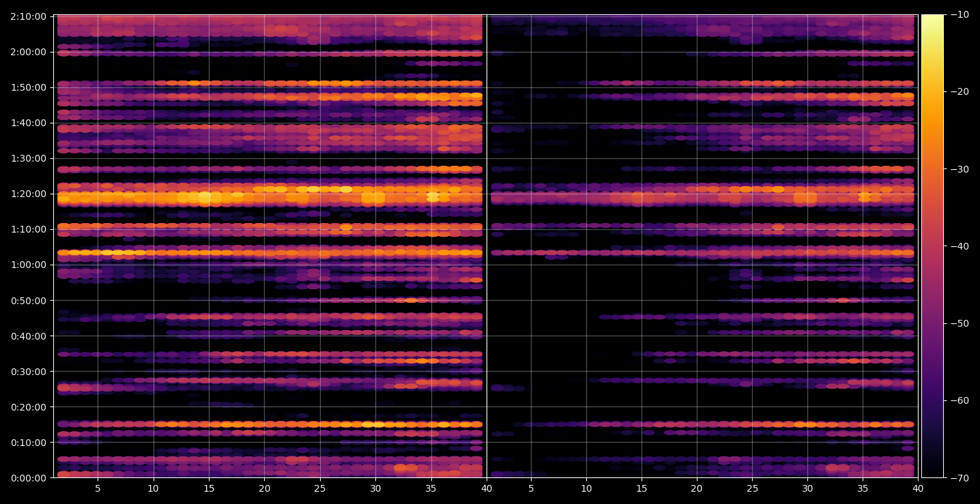Image resolution: width=980 pixels, height=504 pixels.
Task: Click the inferno colorbar gradient strip
Action: tap(932, 246)
